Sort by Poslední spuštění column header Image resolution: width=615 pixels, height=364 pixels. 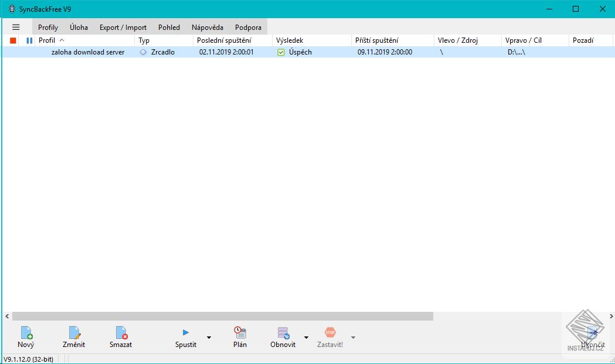coord(233,40)
